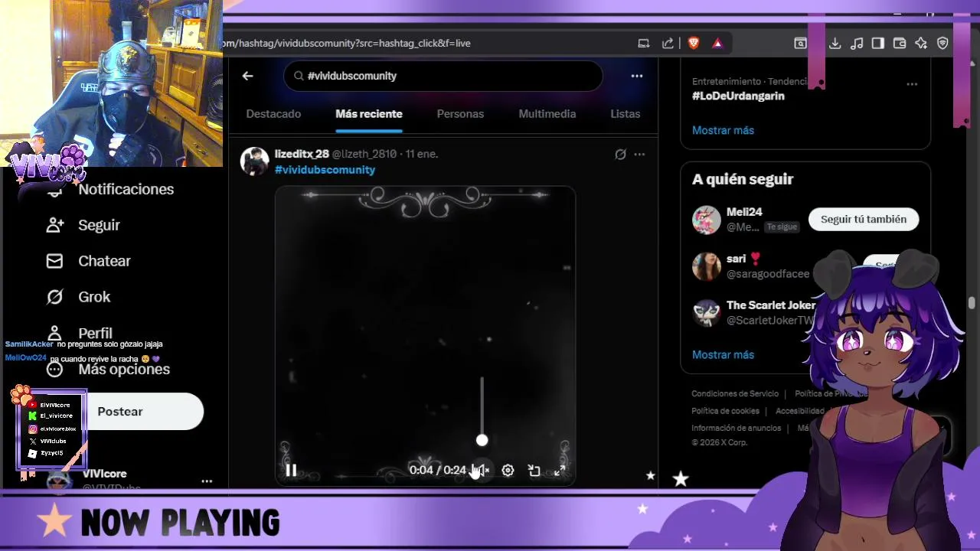
Task: Open Condiciones de Servicio link
Action: pos(735,393)
